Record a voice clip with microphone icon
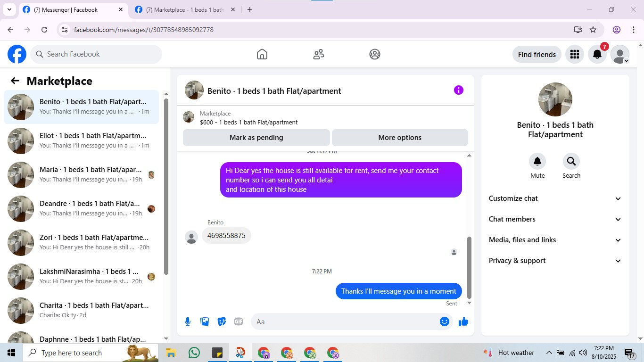The height and width of the screenshot is (362, 644). (x=188, y=321)
